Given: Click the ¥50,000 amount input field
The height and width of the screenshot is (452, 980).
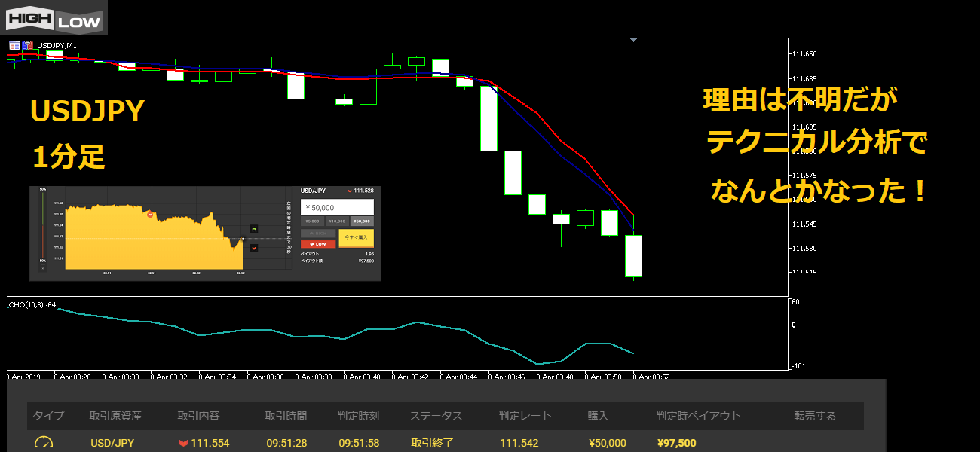Looking at the screenshot, I should (337, 207).
